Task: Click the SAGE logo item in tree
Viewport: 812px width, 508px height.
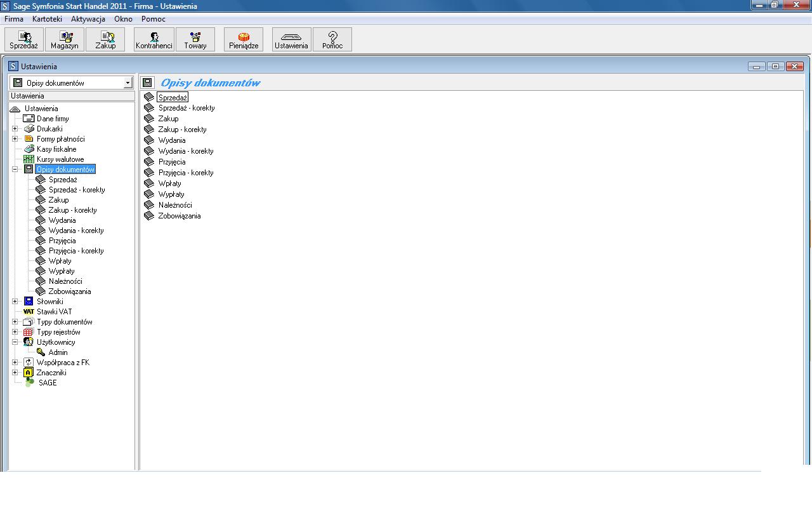Action: click(48, 383)
